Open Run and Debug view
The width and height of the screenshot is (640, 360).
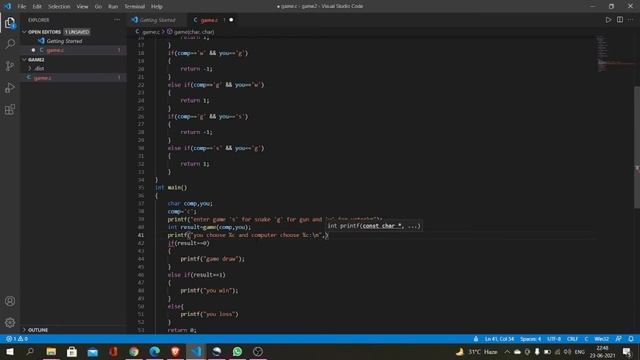click(10, 88)
